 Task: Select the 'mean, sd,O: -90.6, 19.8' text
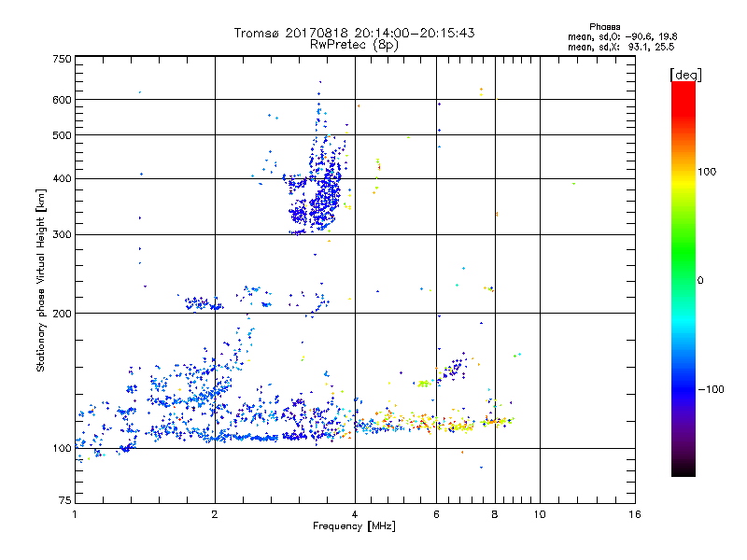click(622, 36)
